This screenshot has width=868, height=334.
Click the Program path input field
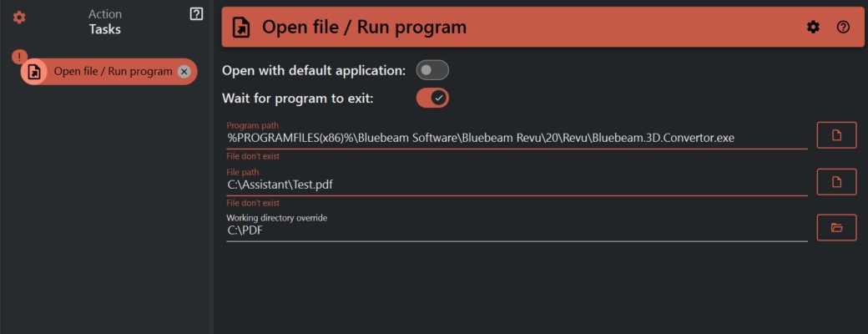tap(517, 138)
